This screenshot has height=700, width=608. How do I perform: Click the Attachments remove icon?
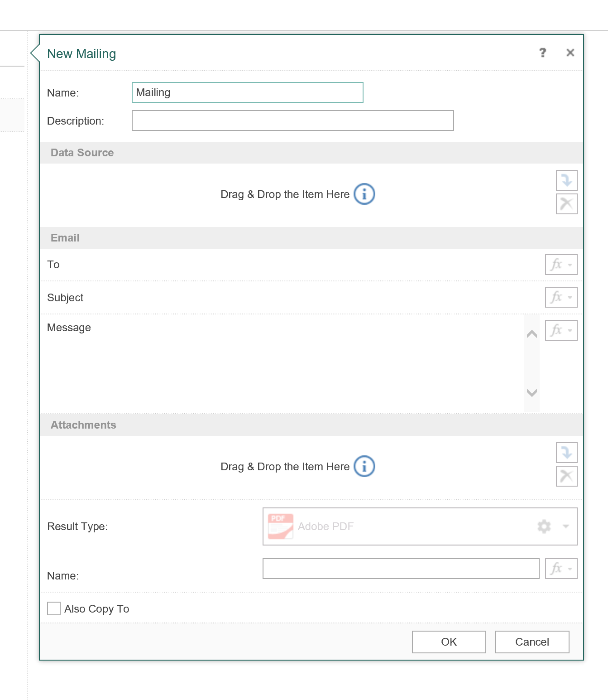566,476
